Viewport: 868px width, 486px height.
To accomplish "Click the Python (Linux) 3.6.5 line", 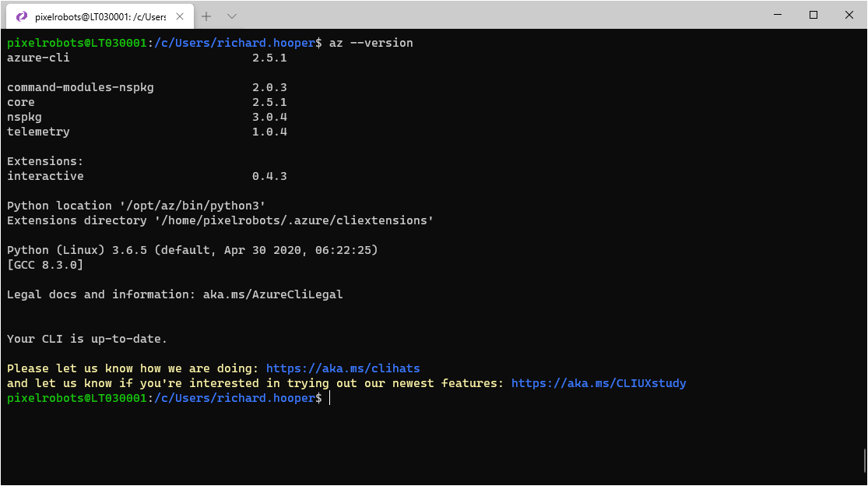I will tap(192, 250).
